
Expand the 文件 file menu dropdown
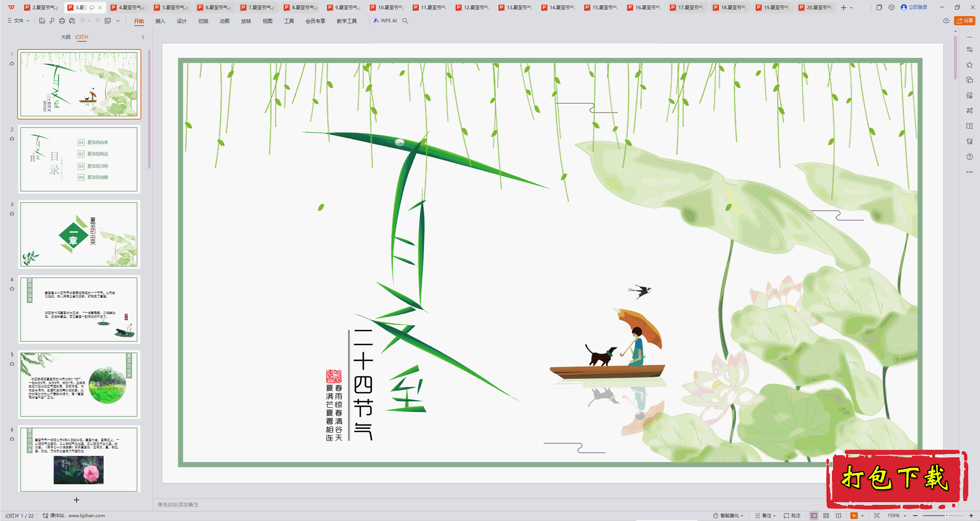(18, 21)
